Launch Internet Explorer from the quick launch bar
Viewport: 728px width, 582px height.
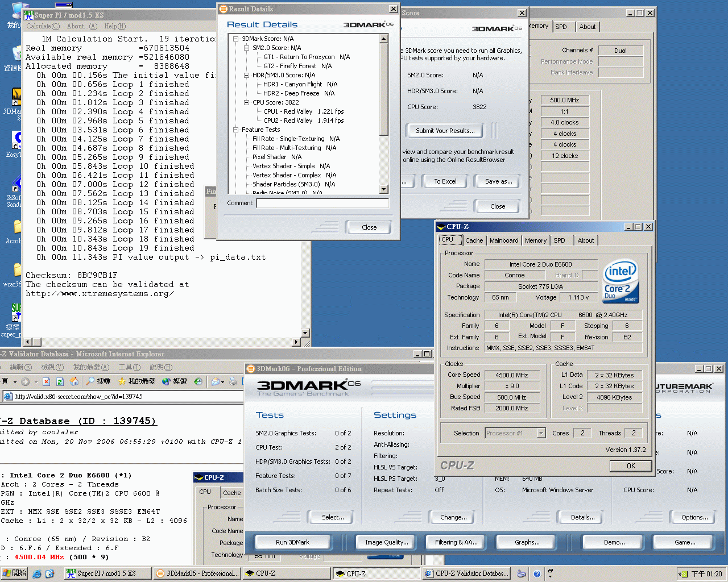coord(37,574)
